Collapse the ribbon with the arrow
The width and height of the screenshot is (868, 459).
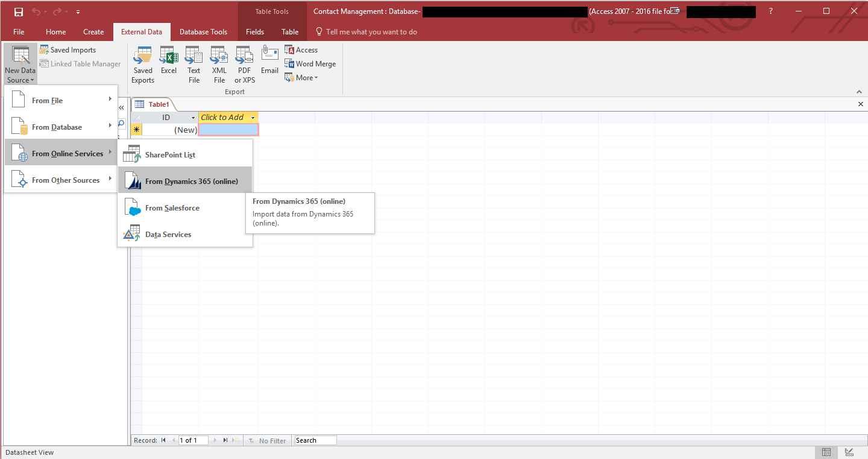click(x=859, y=92)
